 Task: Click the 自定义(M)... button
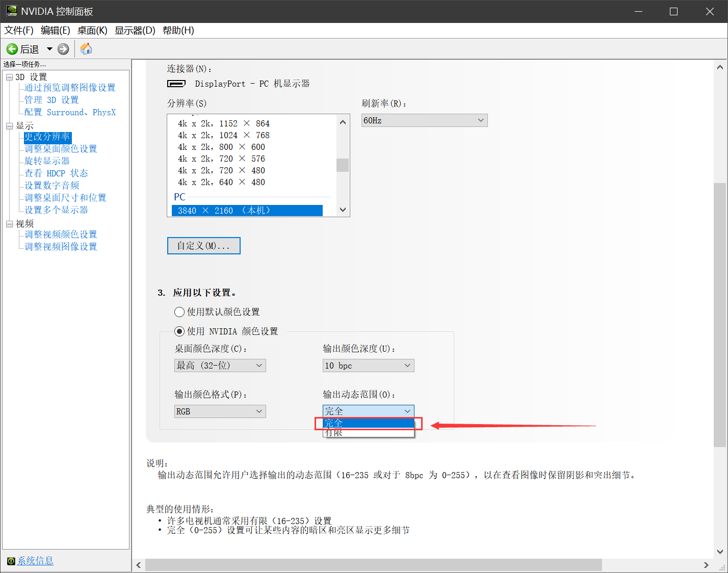(204, 246)
